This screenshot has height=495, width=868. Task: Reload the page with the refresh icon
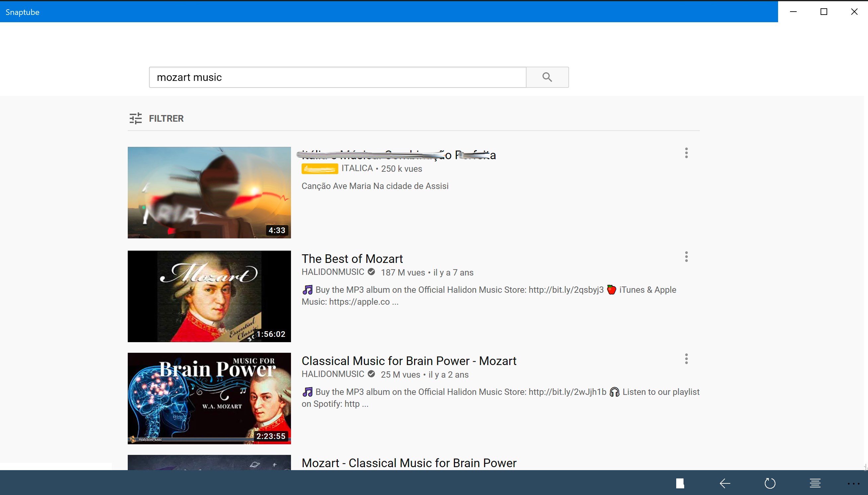point(770,483)
